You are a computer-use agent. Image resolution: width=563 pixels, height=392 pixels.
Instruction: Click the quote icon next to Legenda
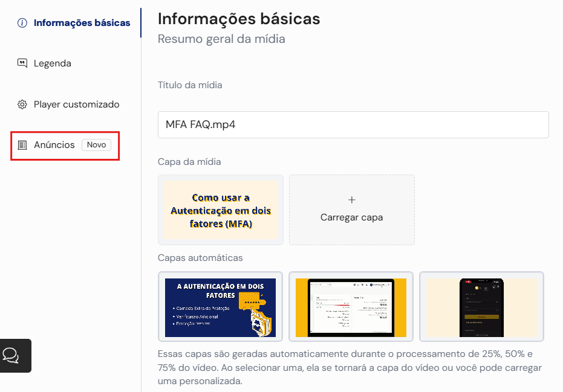pos(22,63)
